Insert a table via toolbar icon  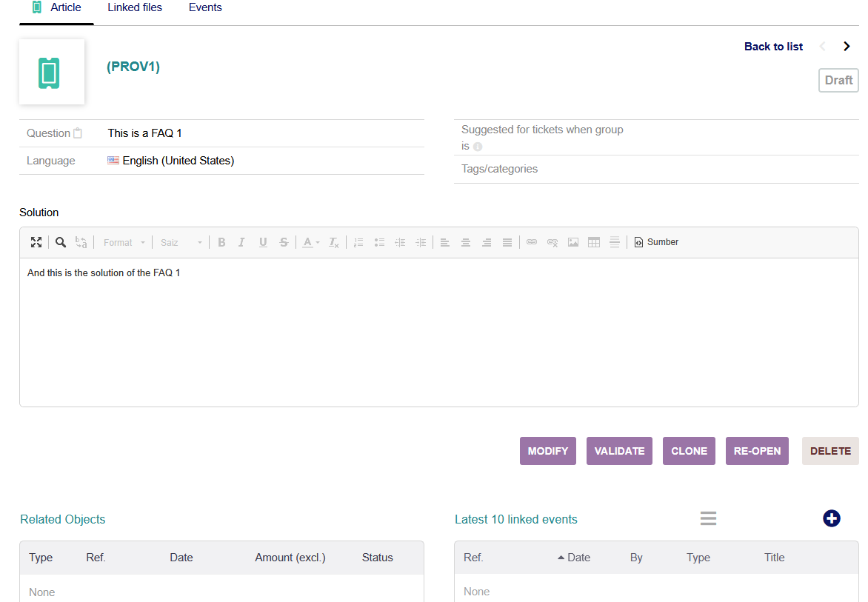[x=594, y=242]
